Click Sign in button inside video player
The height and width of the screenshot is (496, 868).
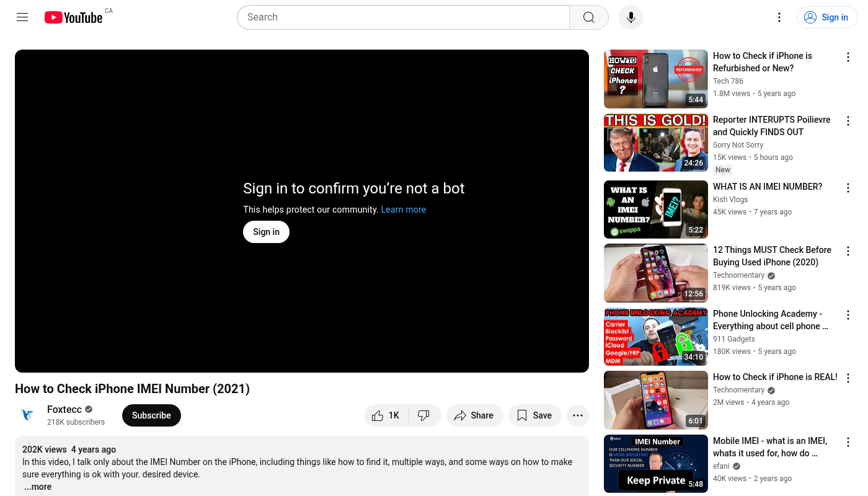click(266, 232)
